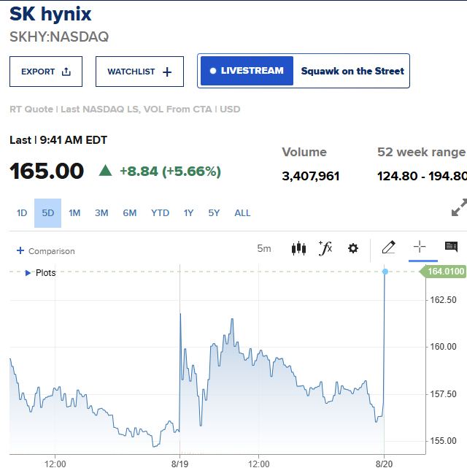Add SK hynix to WATCHLIST

tap(139, 72)
